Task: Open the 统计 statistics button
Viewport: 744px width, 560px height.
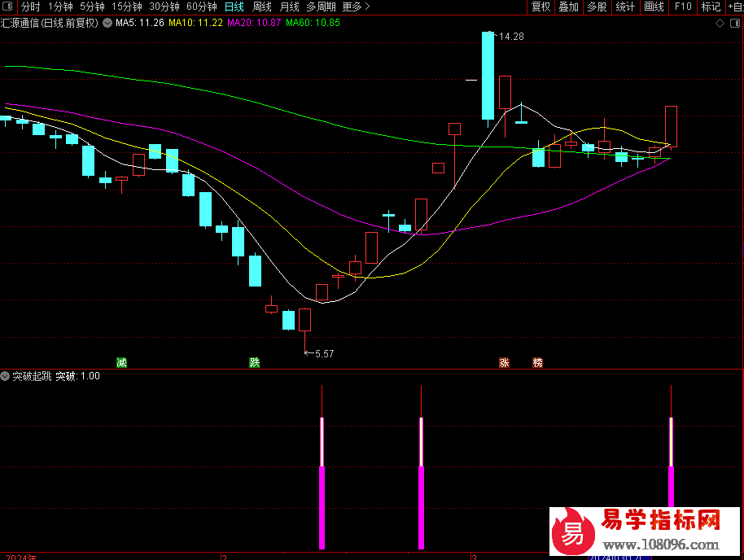Action: click(625, 7)
